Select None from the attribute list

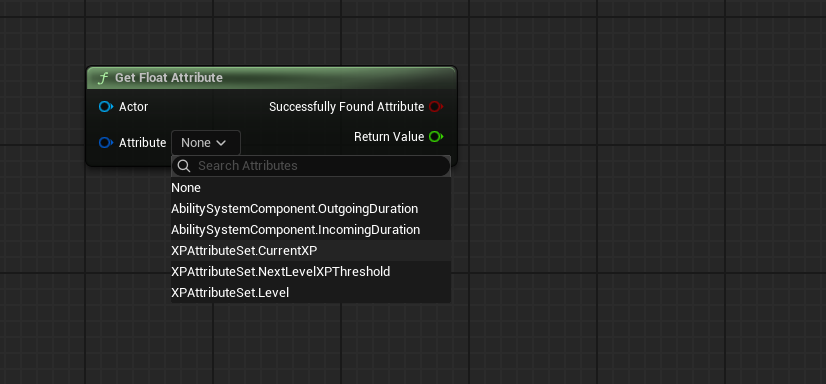click(x=311, y=188)
